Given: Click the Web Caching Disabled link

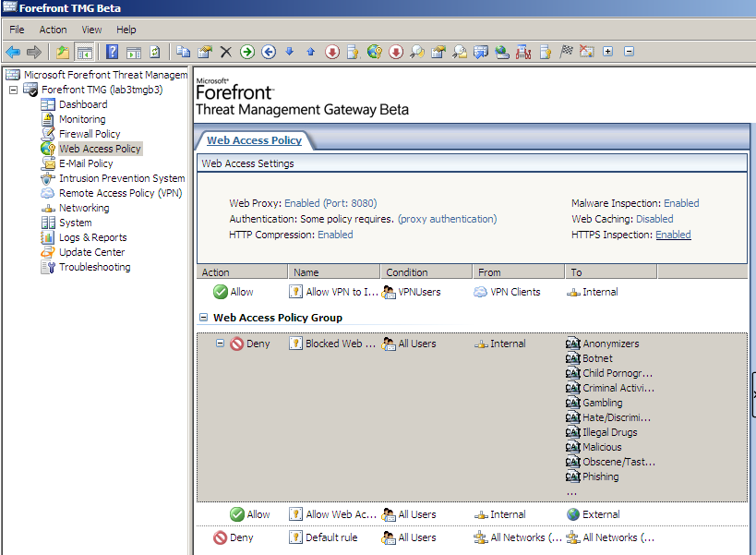Looking at the screenshot, I should (654, 219).
